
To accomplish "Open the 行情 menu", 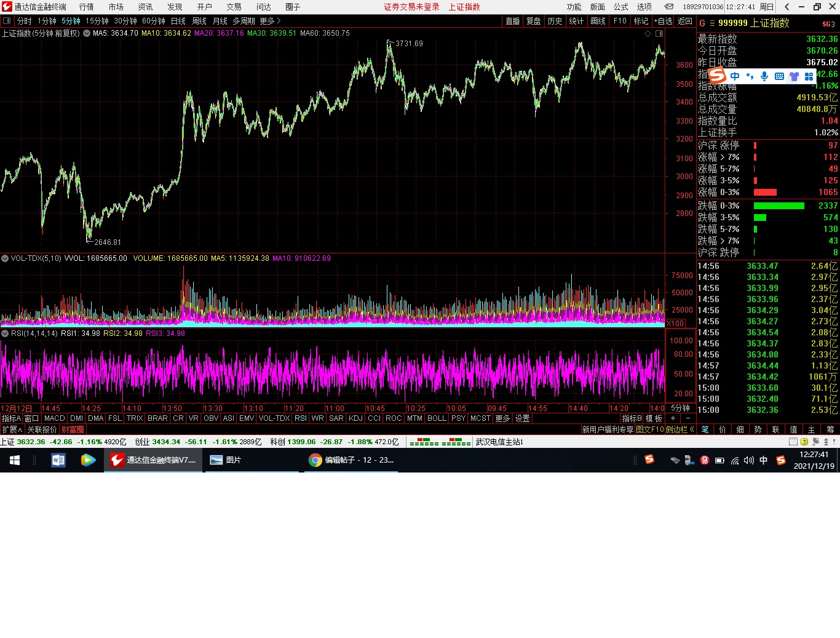I will (x=87, y=7).
